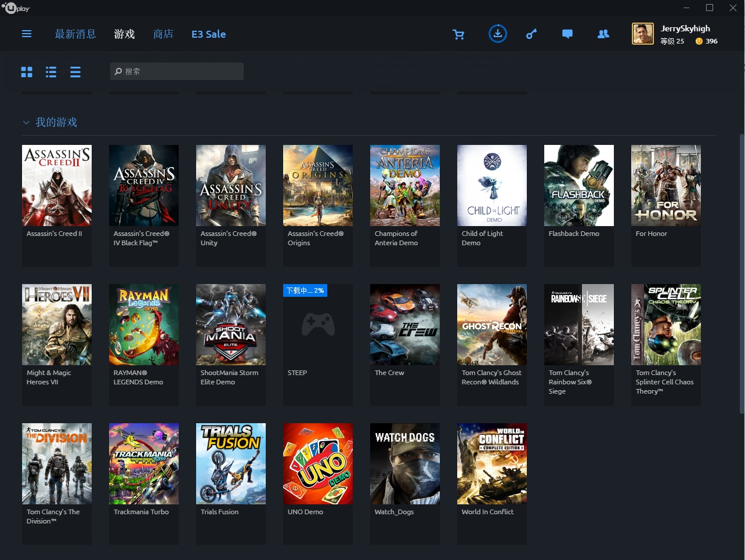The image size is (745, 560).
Task: Select ShootMania Storm Elite Demo cover
Action: point(231,325)
